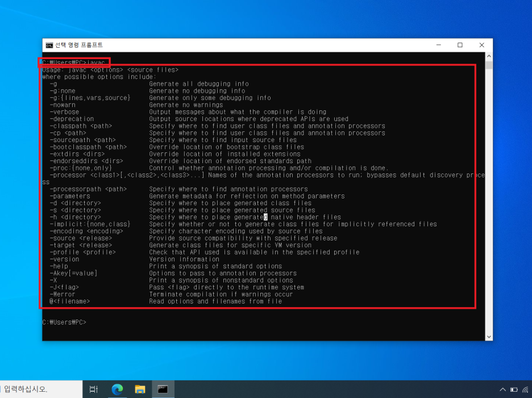Click the '-g:none' option text
Viewport: 532px width, 398px height.
point(63,91)
